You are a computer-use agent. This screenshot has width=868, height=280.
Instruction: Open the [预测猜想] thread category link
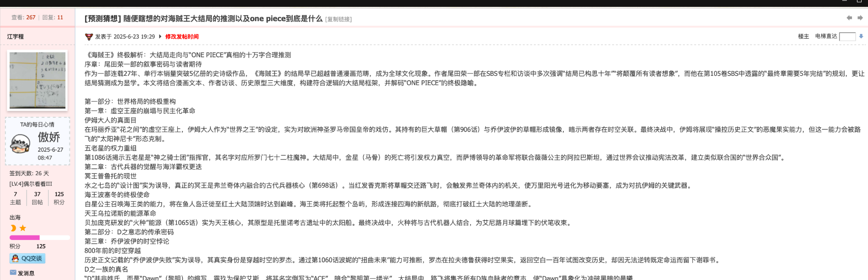click(103, 19)
